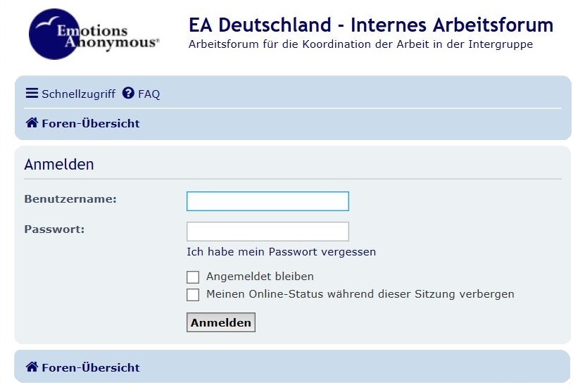The width and height of the screenshot is (585, 392).
Task: Go to the top Foren-Übersicht link
Action: [91, 123]
